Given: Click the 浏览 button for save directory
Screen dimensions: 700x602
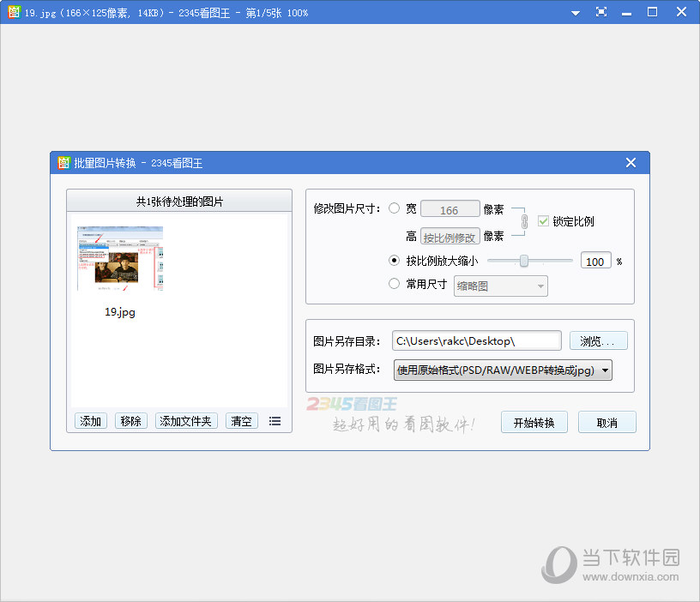Looking at the screenshot, I should [598, 340].
